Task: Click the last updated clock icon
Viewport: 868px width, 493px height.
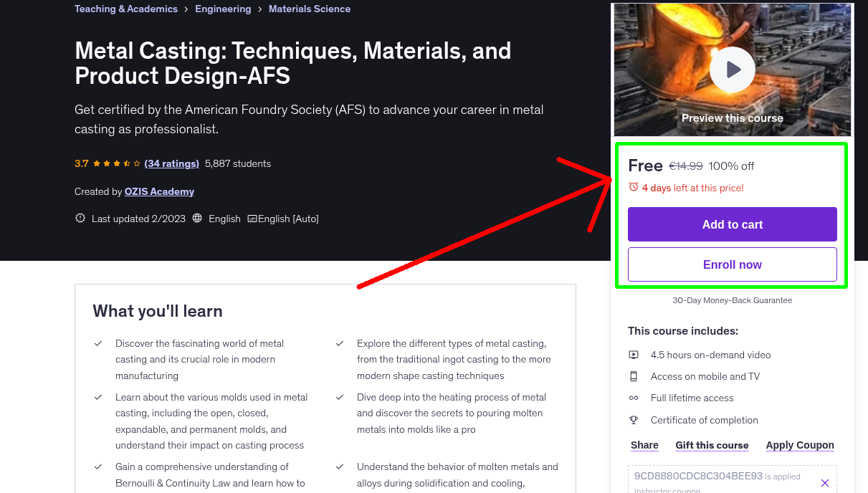Action: (80, 219)
